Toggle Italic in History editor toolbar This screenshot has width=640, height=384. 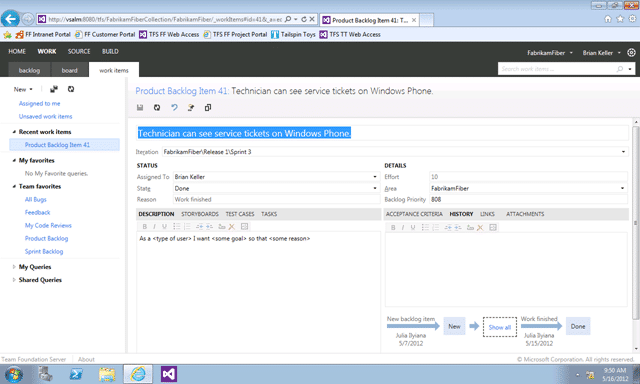(x=403, y=227)
